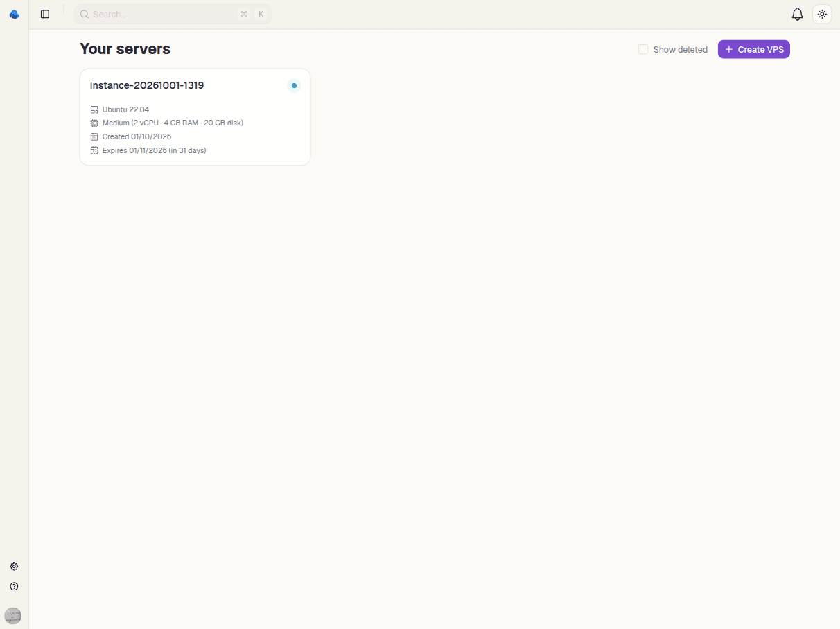Click the Create VPS button
Image resolution: width=840 pixels, height=629 pixels.
pyautogui.click(x=754, y=49)
